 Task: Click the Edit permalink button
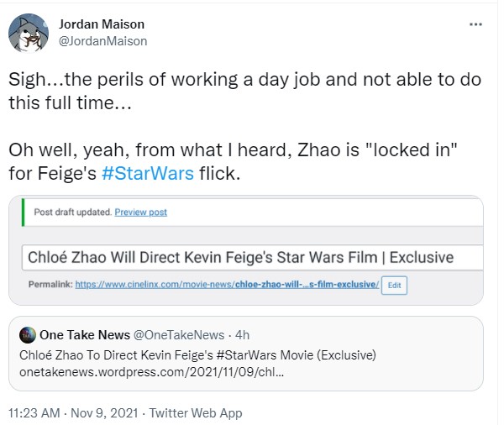[x=394, y=286]
